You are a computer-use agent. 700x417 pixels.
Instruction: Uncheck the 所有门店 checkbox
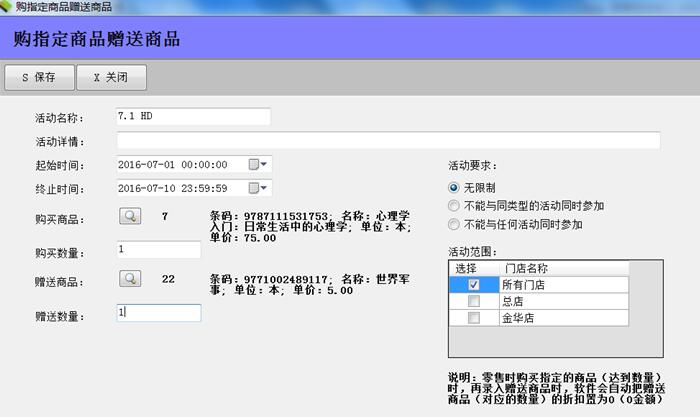474,285
